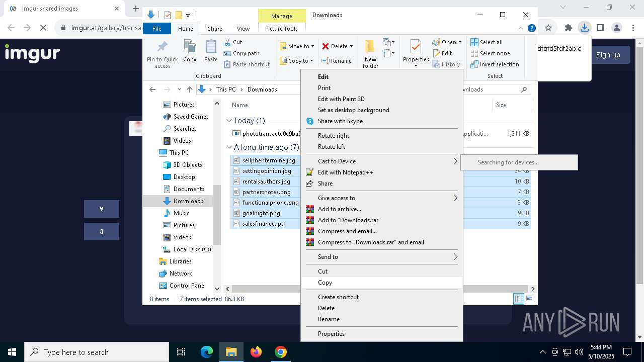644x362 pixels.
Task: Choose Add to "Downloads.rar"
Action: click(381, 220)
